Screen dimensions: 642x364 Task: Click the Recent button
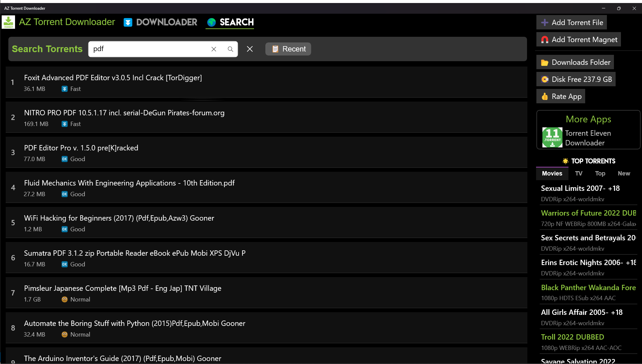288,49
